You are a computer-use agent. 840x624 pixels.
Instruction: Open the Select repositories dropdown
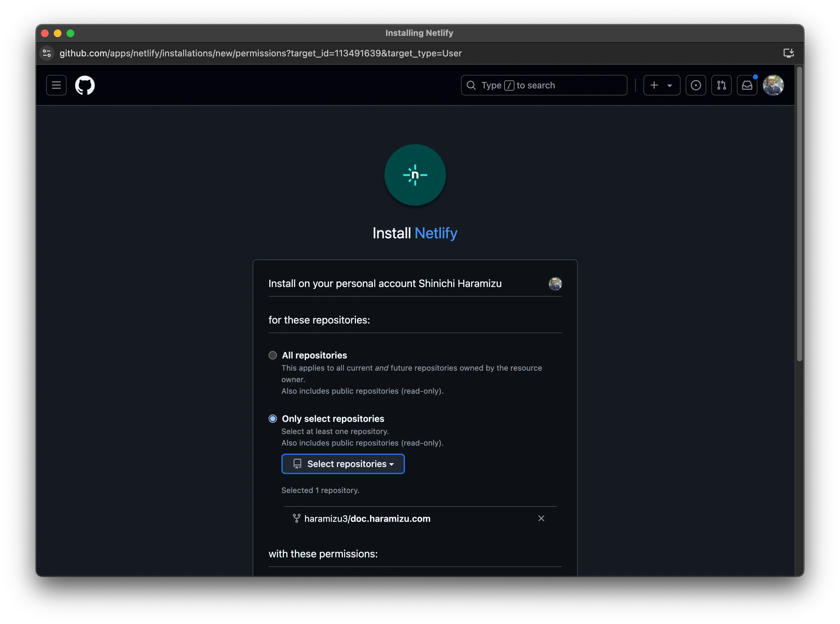coord(343,464)
